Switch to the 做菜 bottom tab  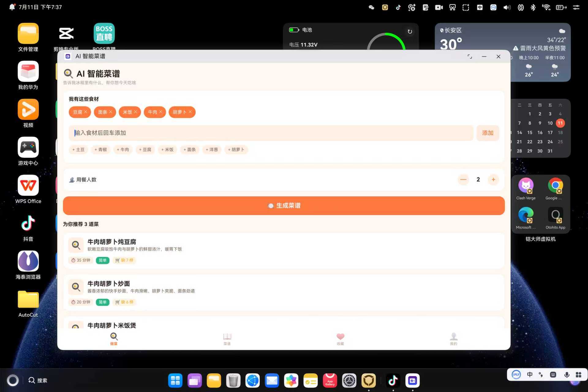[114, 339]
